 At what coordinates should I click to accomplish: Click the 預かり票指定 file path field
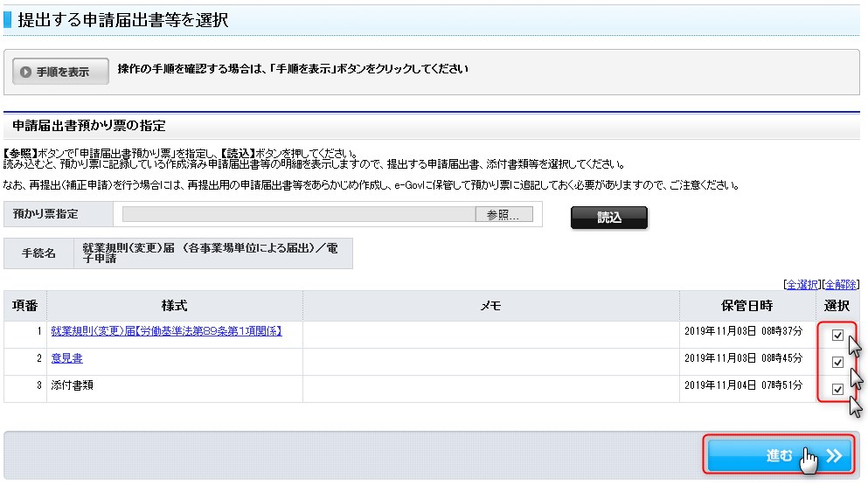click(298, 215)
